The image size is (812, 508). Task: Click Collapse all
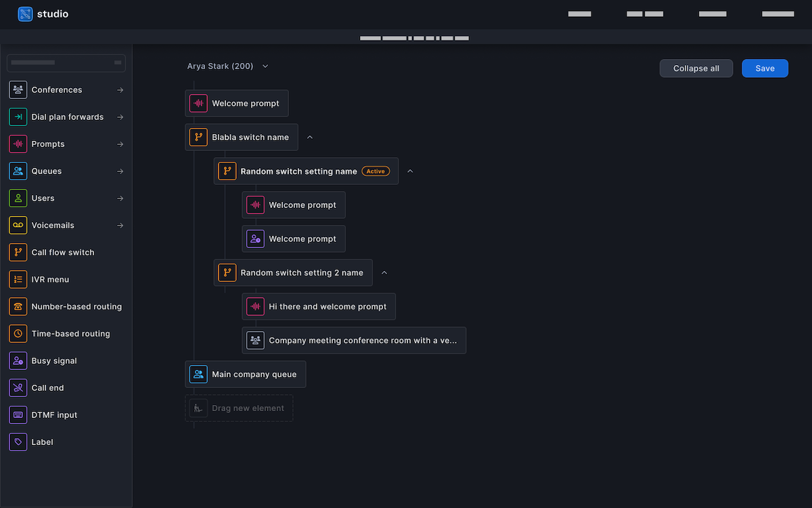696,68
